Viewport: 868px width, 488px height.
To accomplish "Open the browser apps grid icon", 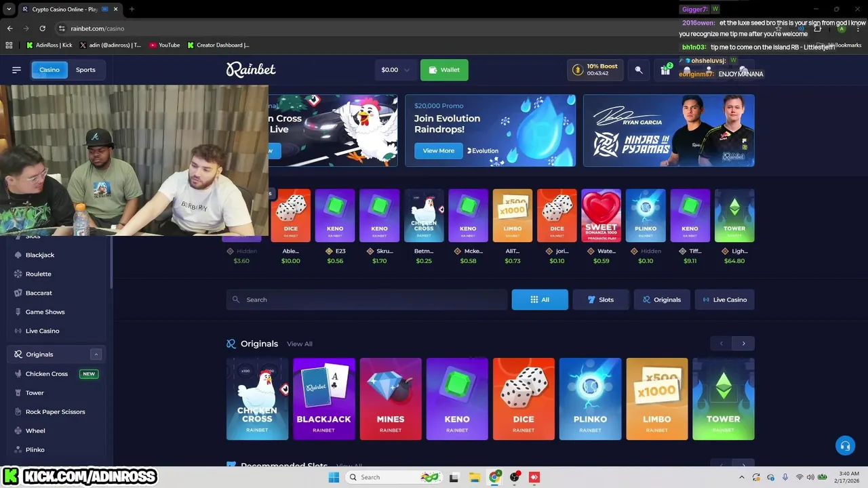I will 9,45.
